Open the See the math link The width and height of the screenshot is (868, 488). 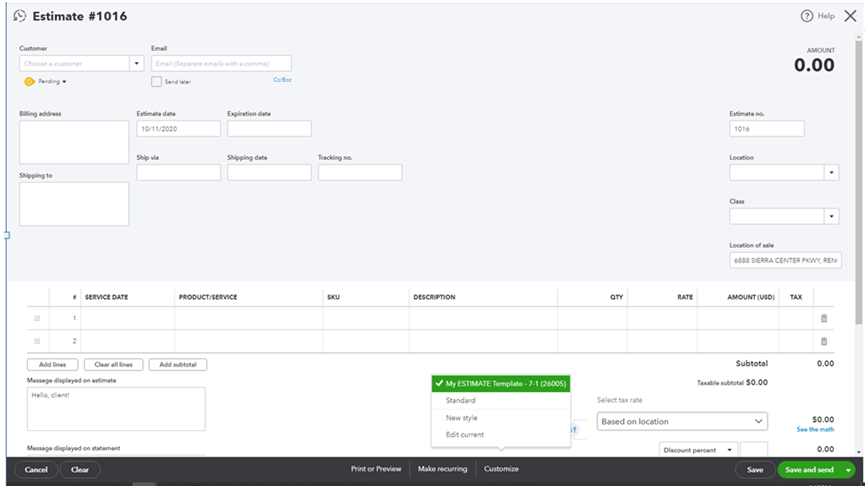(815, 429)
